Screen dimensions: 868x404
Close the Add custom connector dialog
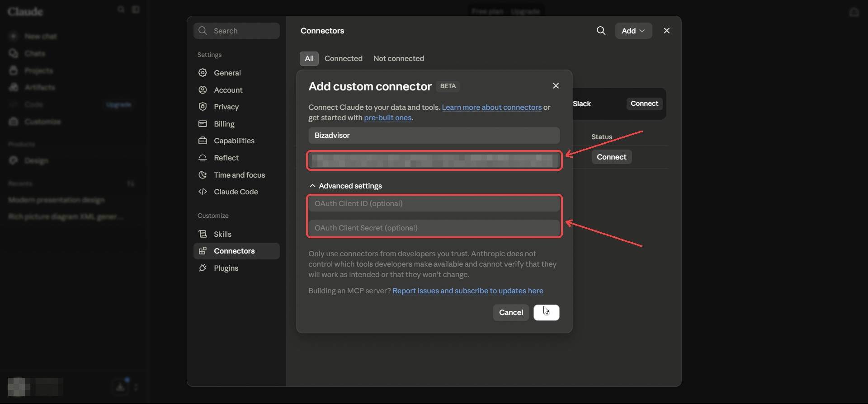[556, 86]
